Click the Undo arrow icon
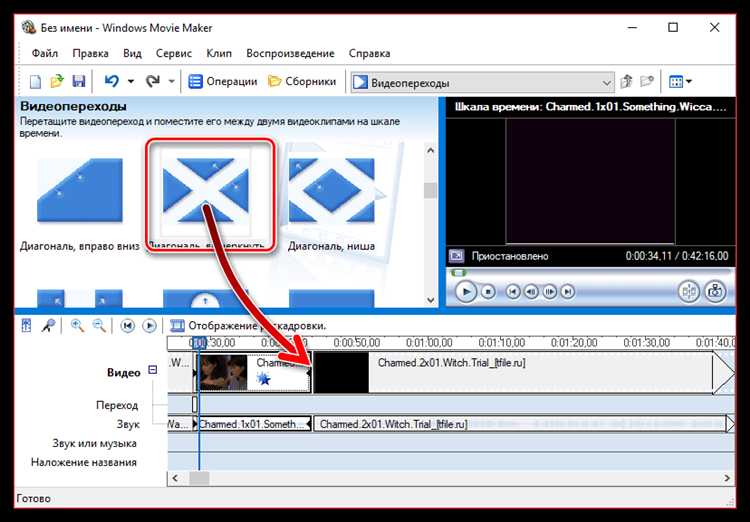 [x=111, y=82]
